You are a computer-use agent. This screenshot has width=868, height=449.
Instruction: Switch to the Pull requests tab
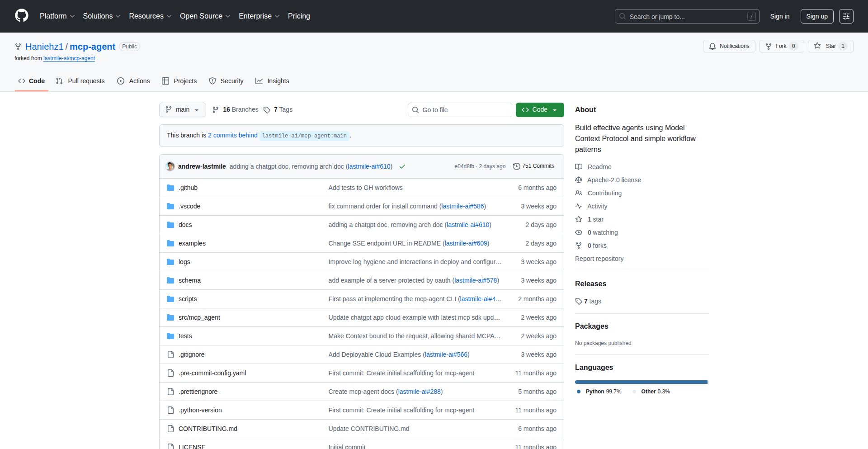click(80, 81)
